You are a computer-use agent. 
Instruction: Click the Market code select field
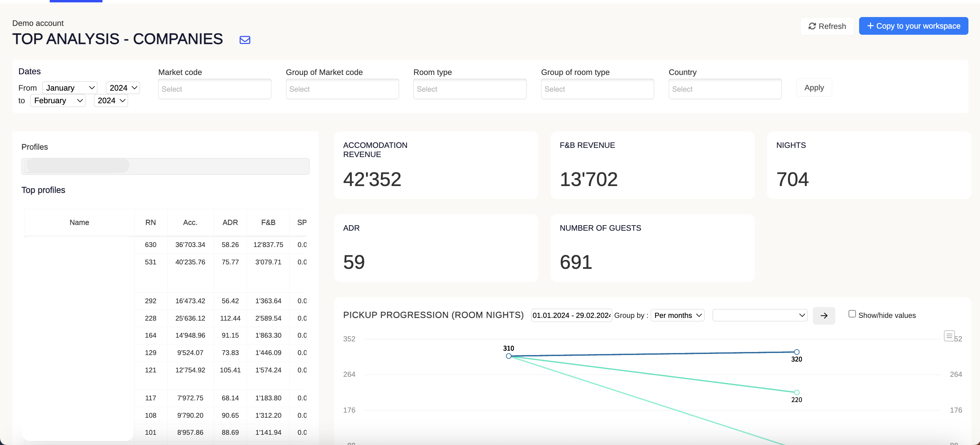point(215,89)
